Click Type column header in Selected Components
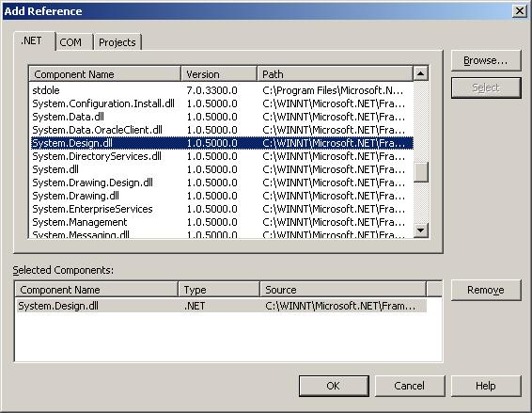The image size is (532, 413). 219,290
